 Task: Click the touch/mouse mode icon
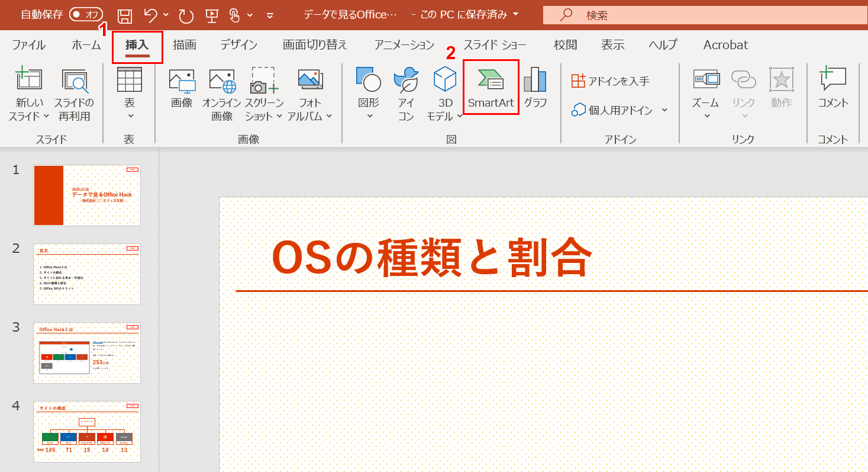point(235,15)
